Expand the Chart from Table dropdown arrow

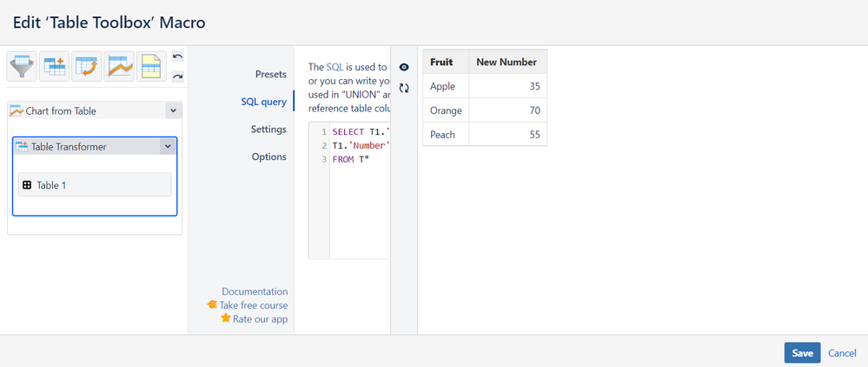(x=173, y=110)
